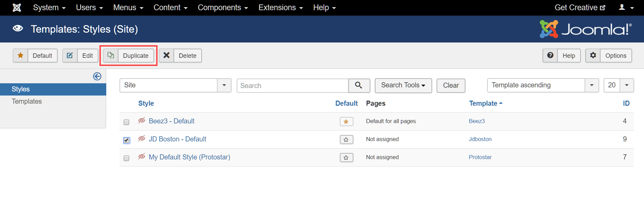Image resolution: width=644 pixels, height=206 pixels.
Task: Open the Beez3 - Default style
Action: tap(171, 121)
